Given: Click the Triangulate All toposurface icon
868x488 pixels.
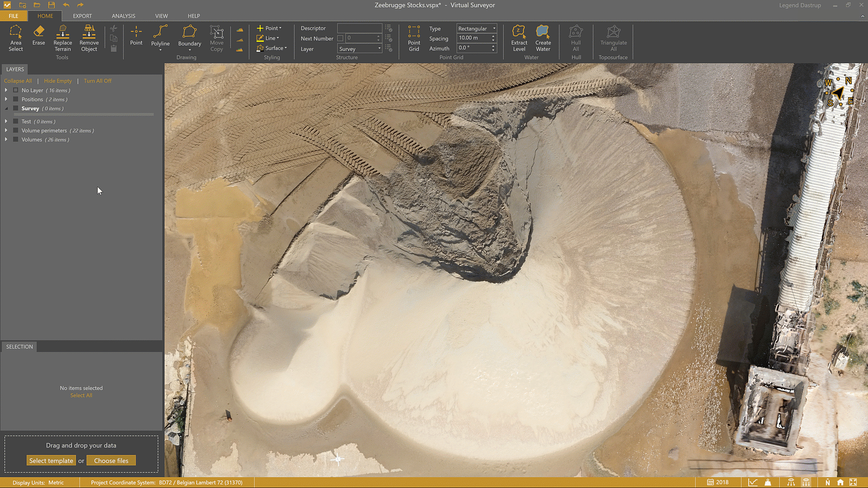Looking at the screenshot, I should [x=613, y=38].
